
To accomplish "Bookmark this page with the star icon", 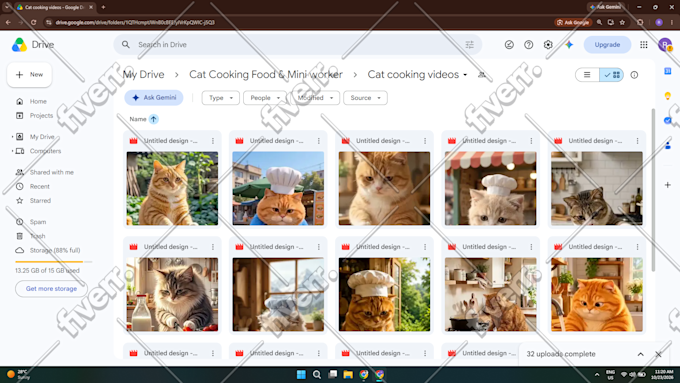I will tap(622, 22).
